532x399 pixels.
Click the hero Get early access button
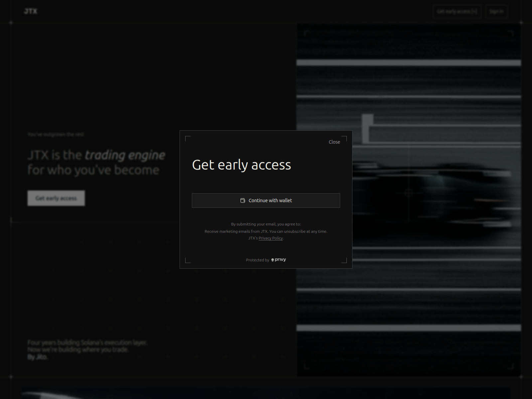[56, 198]
